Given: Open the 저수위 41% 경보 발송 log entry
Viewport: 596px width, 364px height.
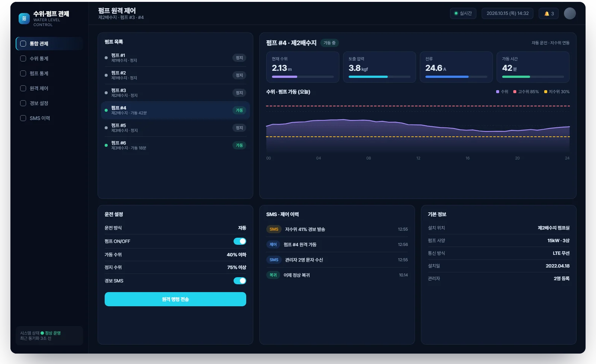Looking at the screenshot, I should pyautogui.click(x=337, y=229).
